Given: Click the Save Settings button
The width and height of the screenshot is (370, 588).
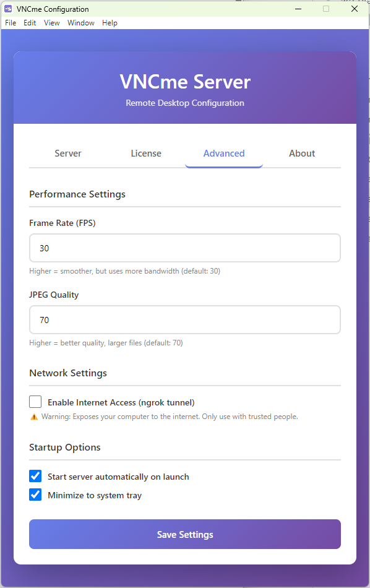Looking at the screenshot, I should click(x=184, y=534).
